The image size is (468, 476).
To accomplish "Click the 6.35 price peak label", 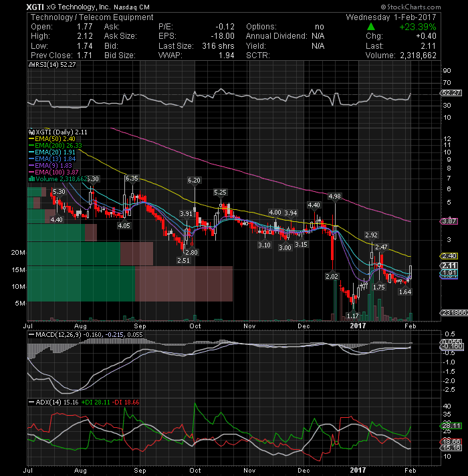I will click(132, 178).
